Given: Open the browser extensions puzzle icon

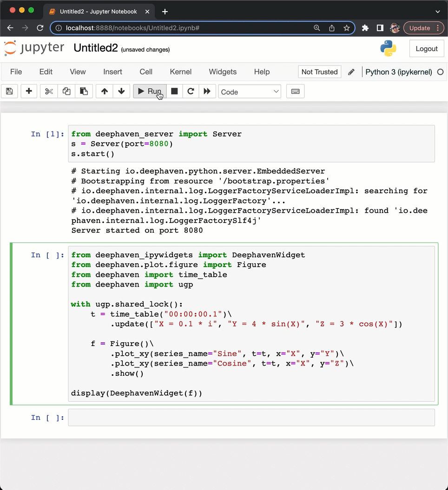Looking at the screenshot, I should tap(365, 28).
